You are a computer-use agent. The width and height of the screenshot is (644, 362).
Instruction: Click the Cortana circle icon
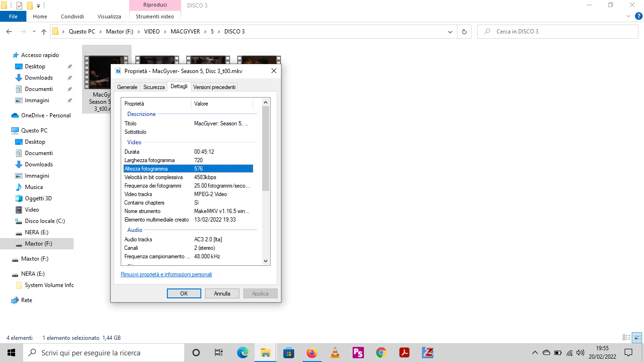pyautogui.click(x=196, y=353)
